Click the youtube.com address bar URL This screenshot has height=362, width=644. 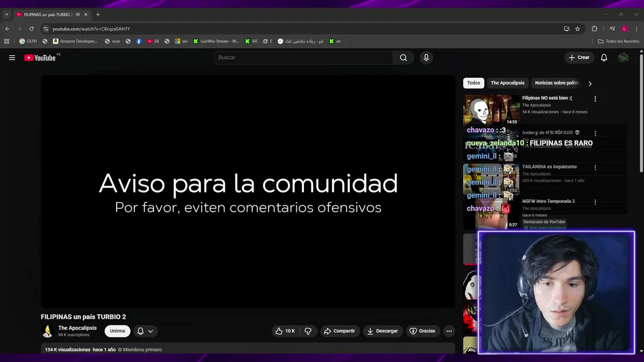(91, 29)
